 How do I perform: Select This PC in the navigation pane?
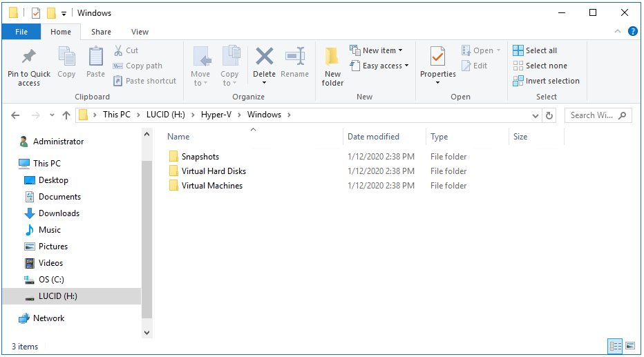tap(47, 164)
